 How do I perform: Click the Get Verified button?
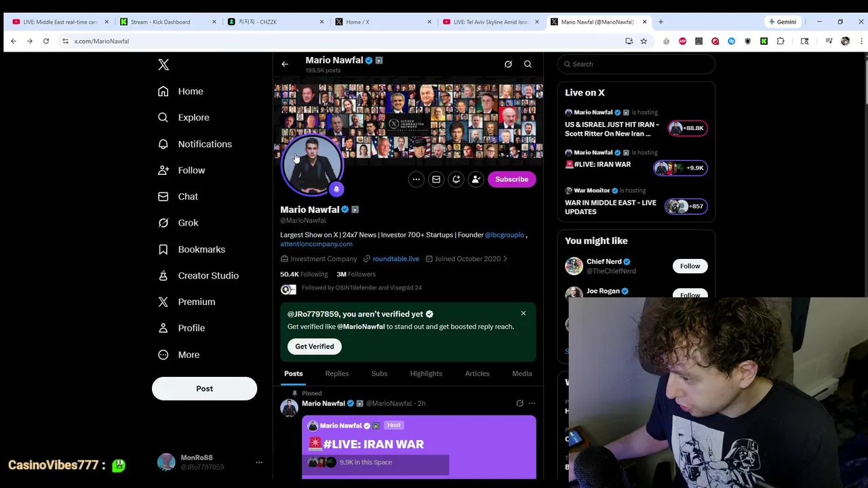point(315,346)
